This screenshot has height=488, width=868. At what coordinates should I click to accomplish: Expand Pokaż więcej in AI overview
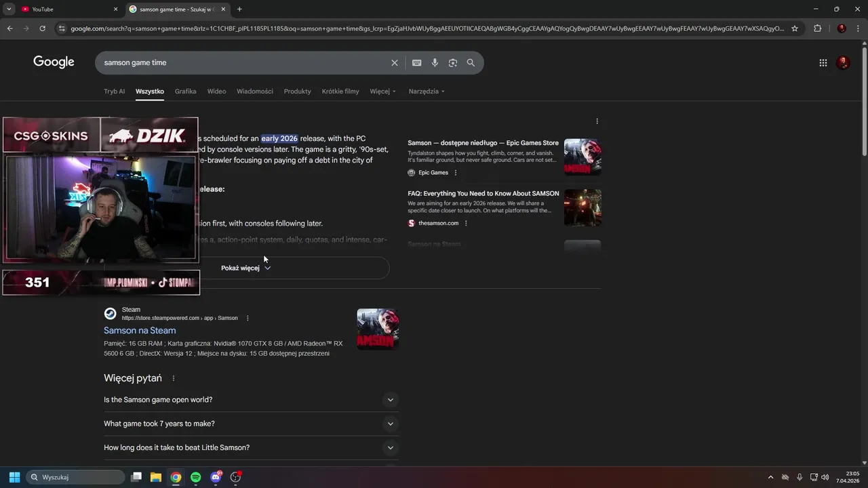[246, 268]
